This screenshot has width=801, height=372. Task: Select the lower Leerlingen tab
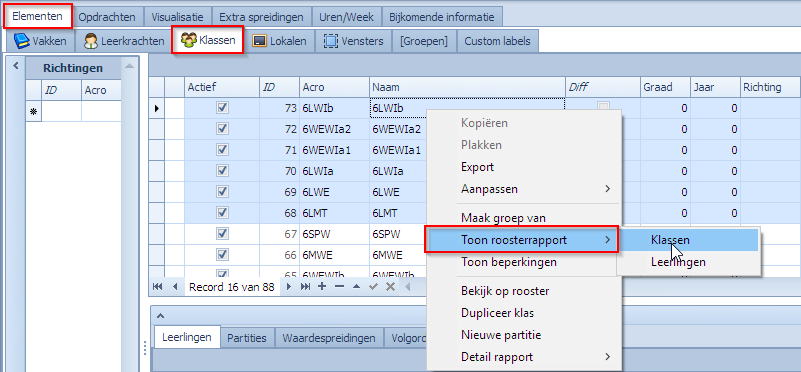pos(186,337)
